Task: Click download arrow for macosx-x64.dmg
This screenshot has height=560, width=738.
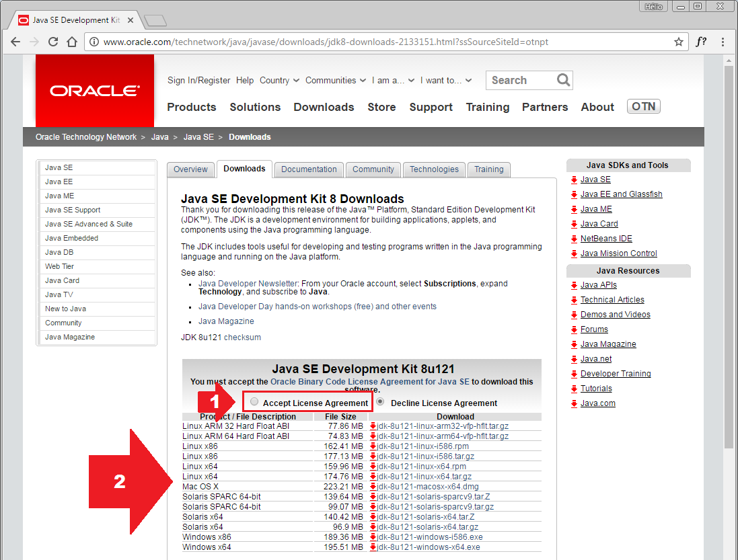Action: [x=373, y=487]
